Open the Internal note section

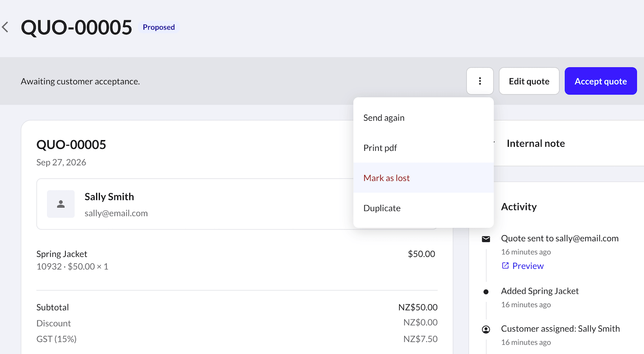(x=535, y=143)
